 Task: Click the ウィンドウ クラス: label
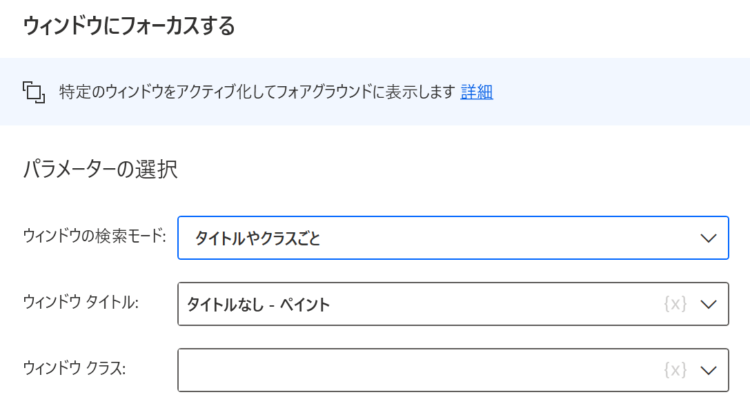[x=75, y=368]
